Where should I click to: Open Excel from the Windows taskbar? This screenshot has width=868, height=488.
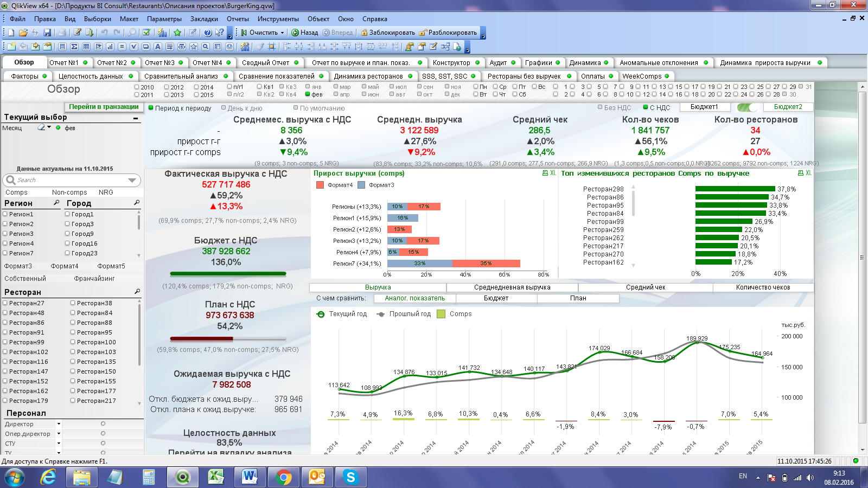216,477
